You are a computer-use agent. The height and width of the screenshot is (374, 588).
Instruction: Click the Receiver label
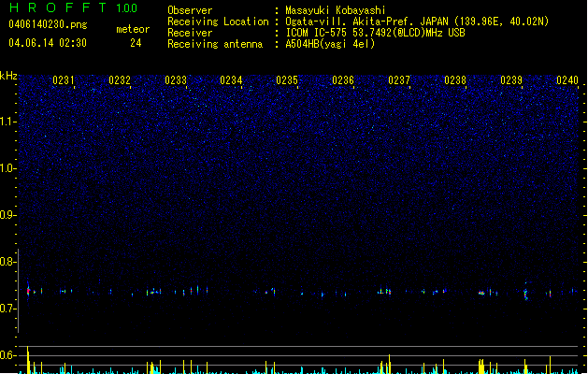click(190, 33)
